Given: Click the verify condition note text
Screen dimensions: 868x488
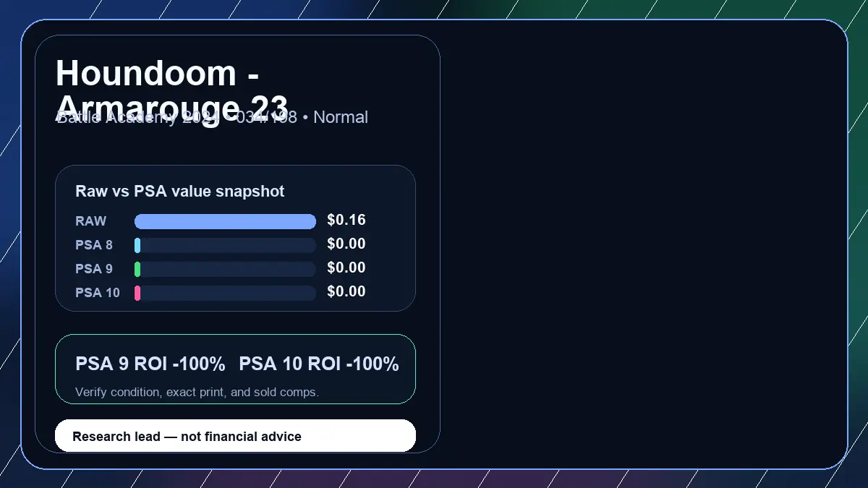Looking at the screenshot, I should 197,392.
